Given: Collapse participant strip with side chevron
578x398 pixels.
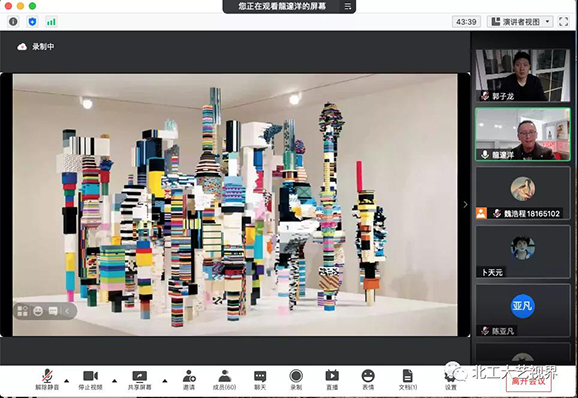Looking at the screenshot, I should point(465,204).
